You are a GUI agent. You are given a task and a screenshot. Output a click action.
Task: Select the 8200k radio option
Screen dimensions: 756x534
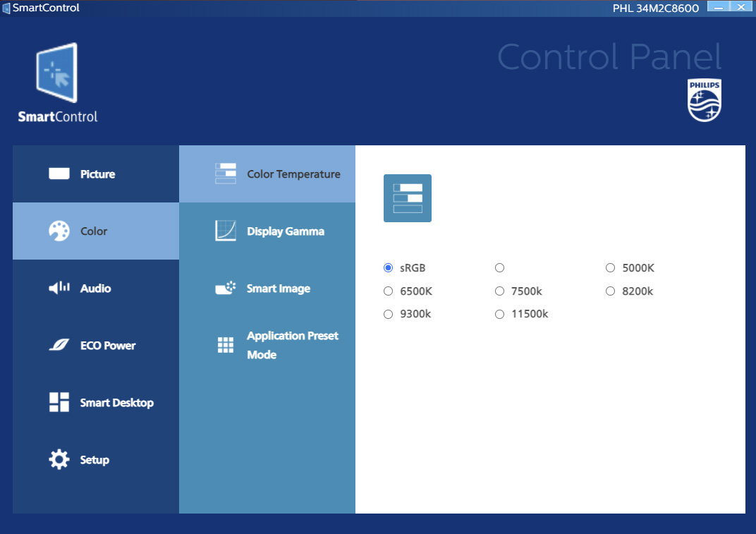click(611, 291)
